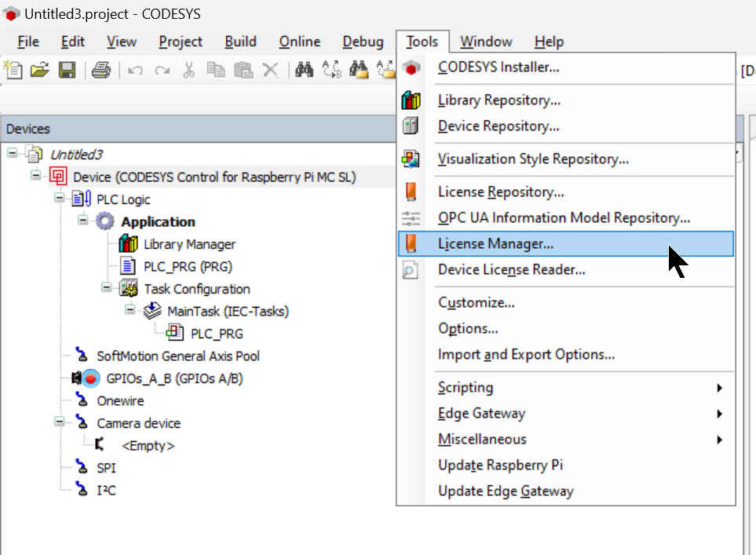Image resolution: width=756 pixels, height=555 pixels.
Task: Collapse the Application node
Action: click(83, 220)
